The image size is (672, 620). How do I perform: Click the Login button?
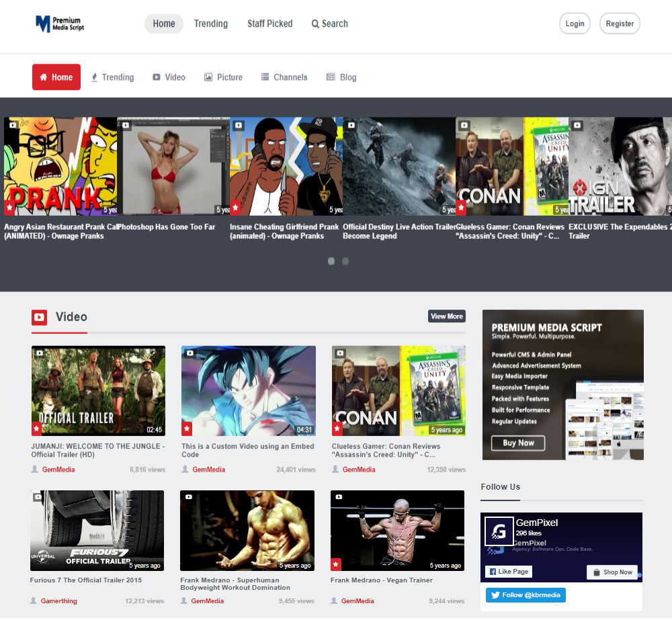pos(575,24)
